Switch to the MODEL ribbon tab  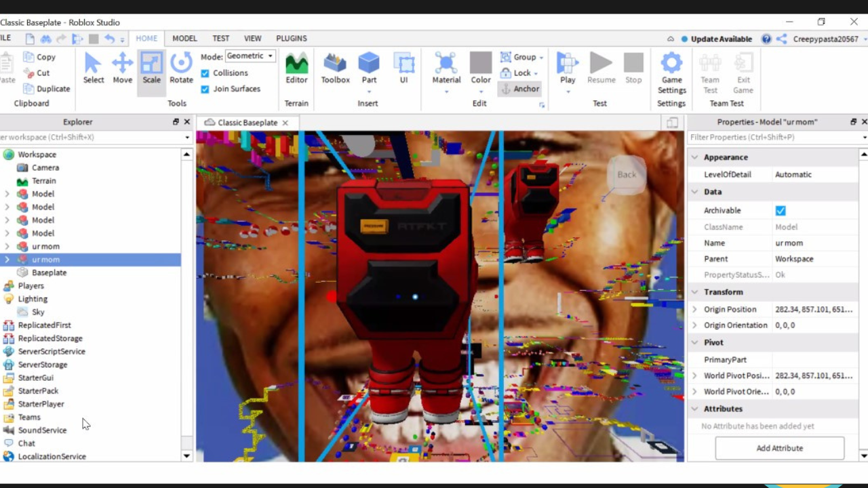[x=184, y=39]
